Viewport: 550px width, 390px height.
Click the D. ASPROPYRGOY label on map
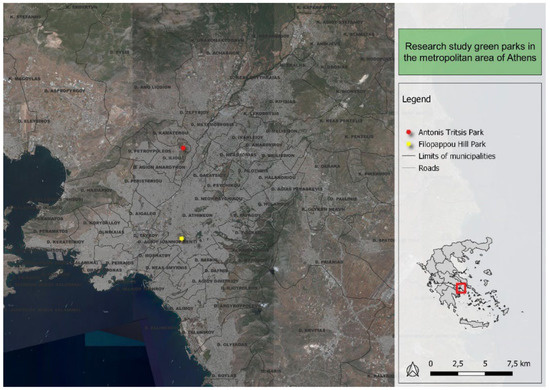[x=65, y=91]
